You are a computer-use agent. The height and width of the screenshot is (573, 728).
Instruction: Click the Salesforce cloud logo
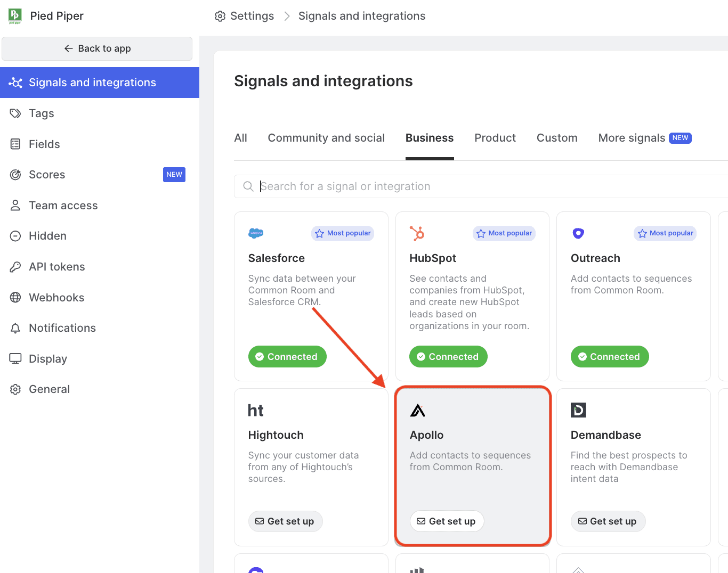click(256, 233)
